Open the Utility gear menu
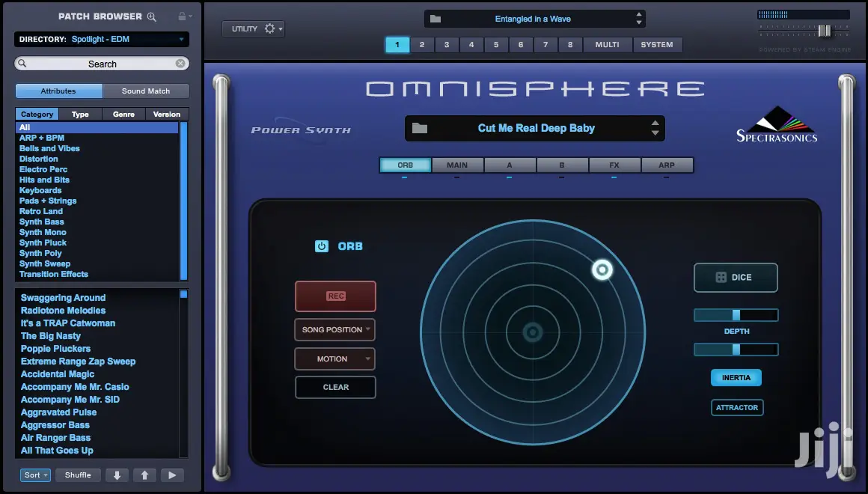 269,28
